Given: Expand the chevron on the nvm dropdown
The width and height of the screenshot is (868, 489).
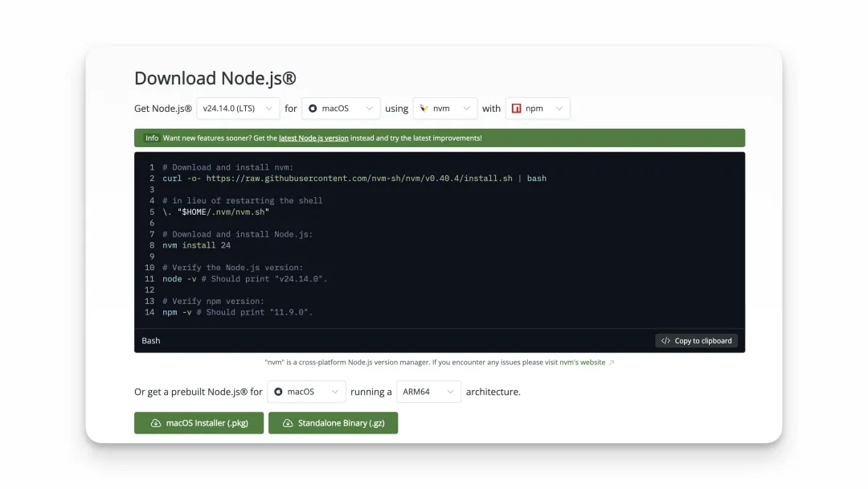Looking at the screenshot, I should pos(465,109).
